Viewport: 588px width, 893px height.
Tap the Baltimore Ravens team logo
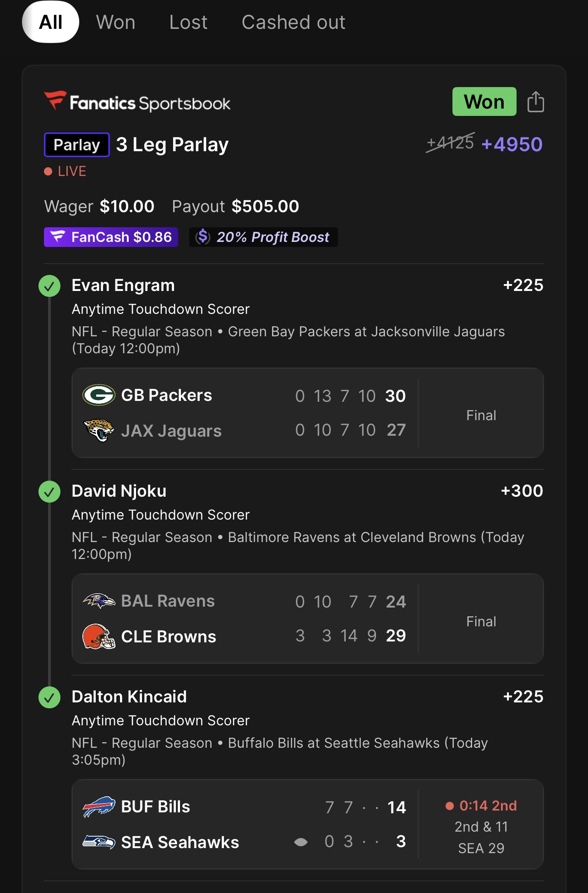tap(98, 601)
